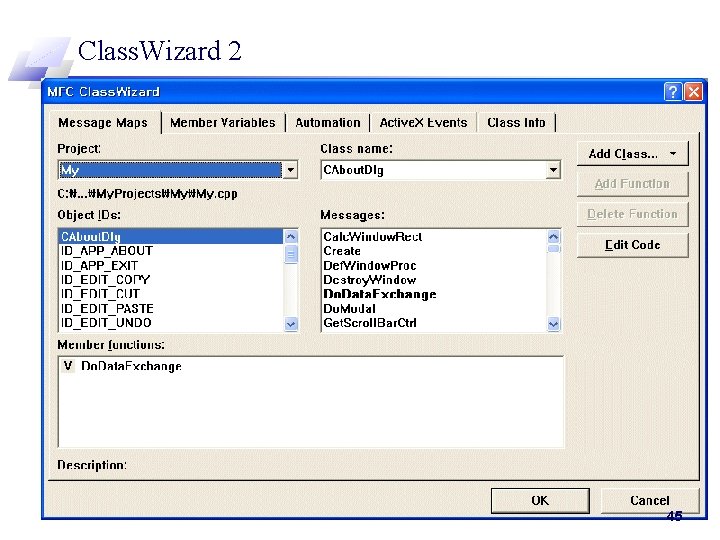
Task: Click the Add Function button
Action: 632,184
